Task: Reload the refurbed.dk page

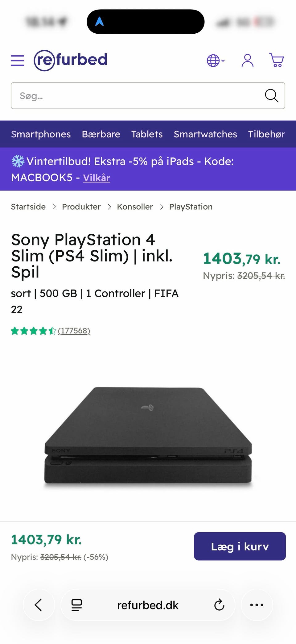Action: click(219, 605)
